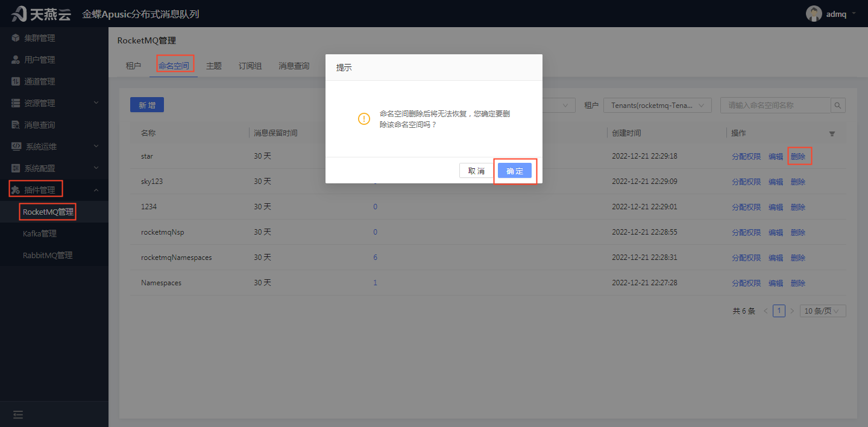Click the next page arrow

click(x=792, y=311)
